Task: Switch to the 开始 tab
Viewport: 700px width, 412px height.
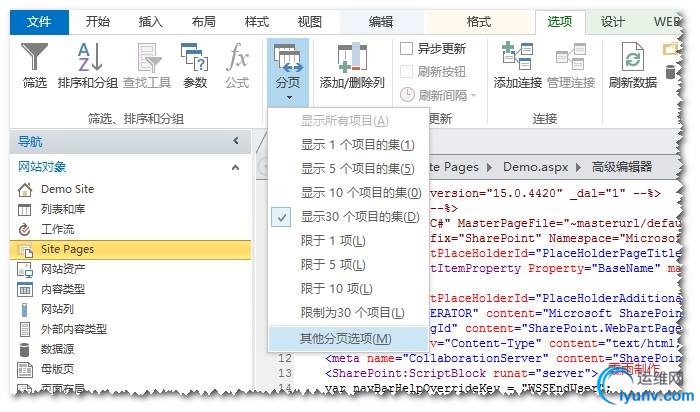Action: (98, 22)
